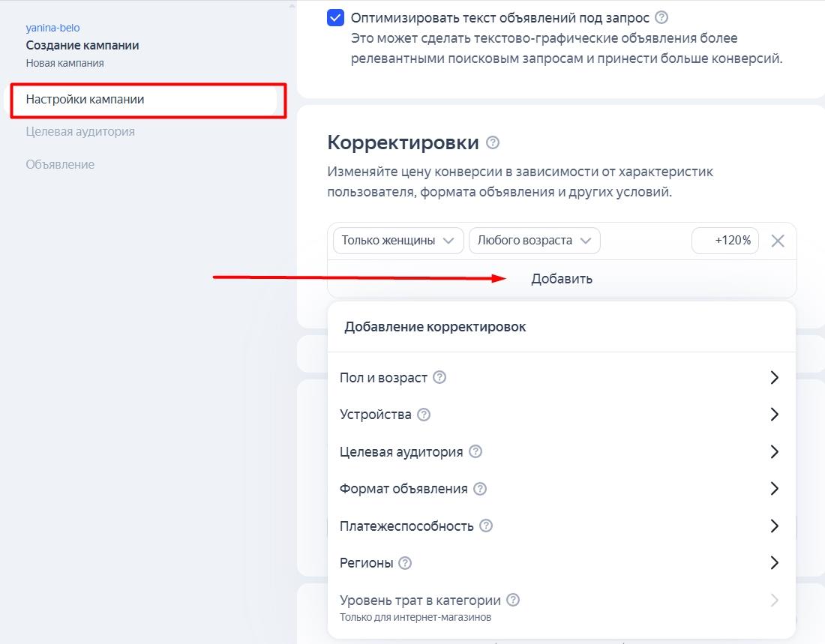Uncheck Оптимизировать текст объявлений под запрос
Viewport: 825px width, 644px height.
[x=336, y=17]
